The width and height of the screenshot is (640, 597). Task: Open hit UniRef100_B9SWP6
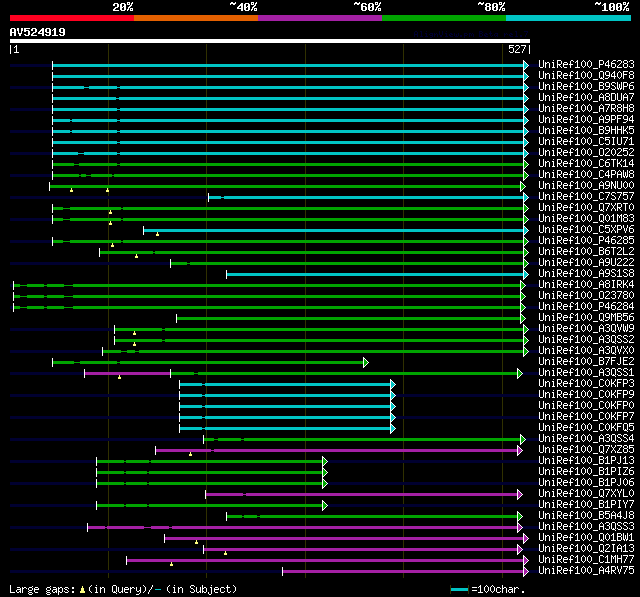[x=586, y=86]
